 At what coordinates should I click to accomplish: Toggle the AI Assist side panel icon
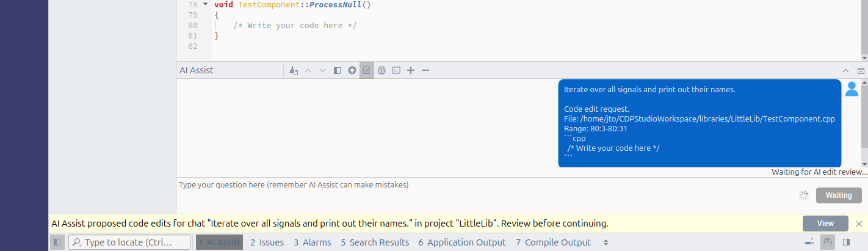click(x=337, y=70)
